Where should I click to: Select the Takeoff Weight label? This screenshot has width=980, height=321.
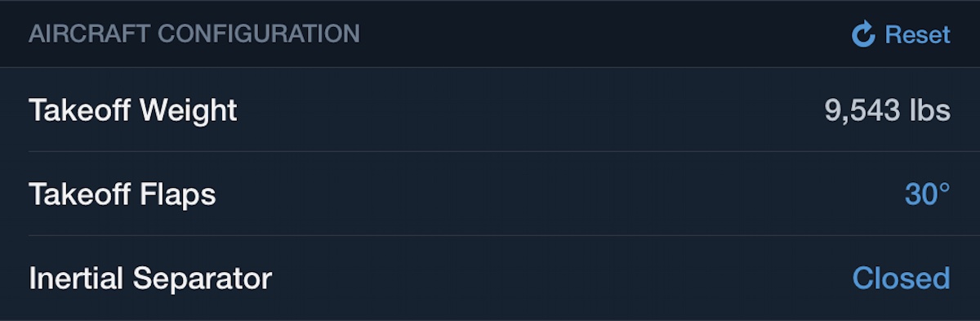pos(133,110)
